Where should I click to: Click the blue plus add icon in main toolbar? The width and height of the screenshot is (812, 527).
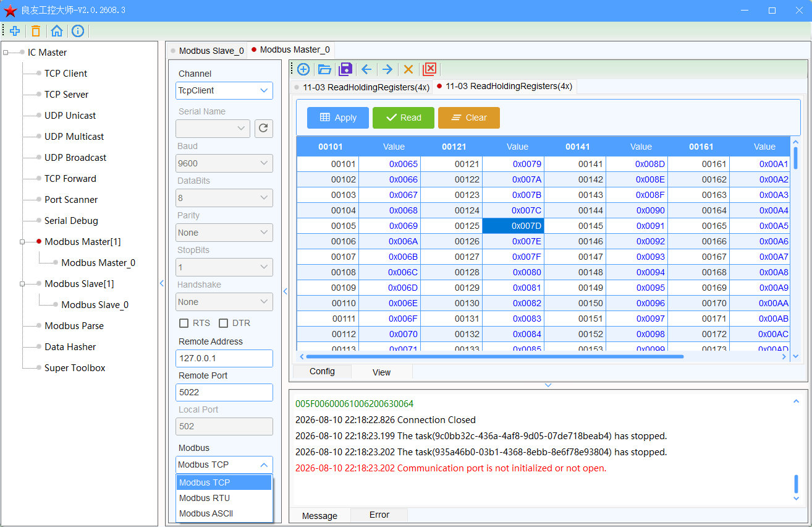coord(15,31)
